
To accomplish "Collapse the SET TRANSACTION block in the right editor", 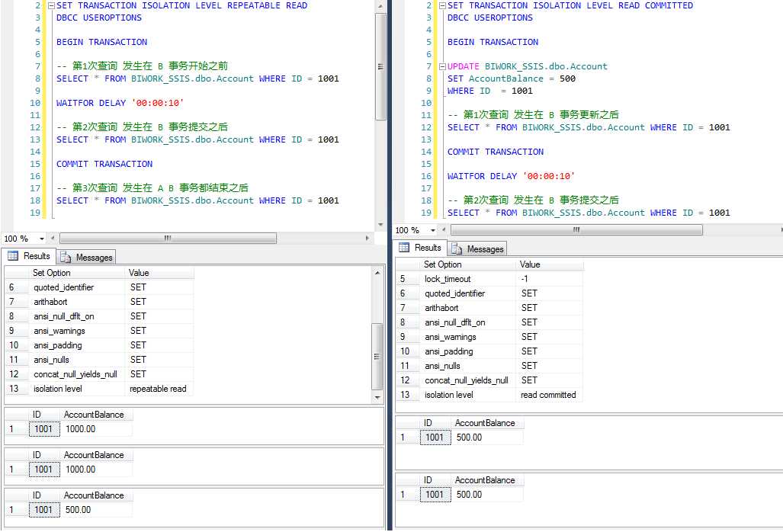I will tap(442, 5).
